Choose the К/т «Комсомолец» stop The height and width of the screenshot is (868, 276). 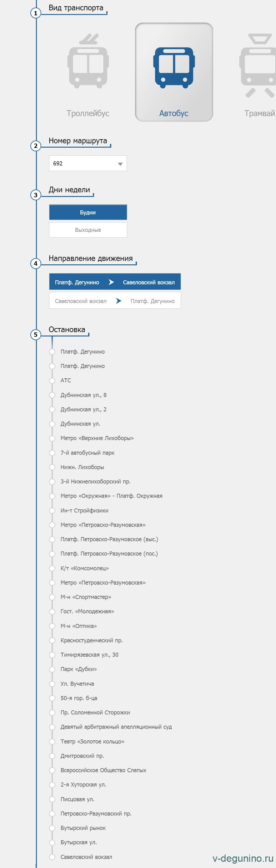click(52, 568)
